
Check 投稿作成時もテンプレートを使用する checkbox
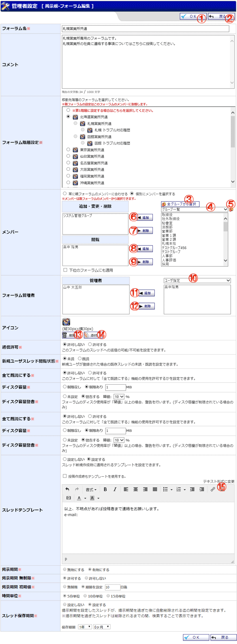point(65,476)
